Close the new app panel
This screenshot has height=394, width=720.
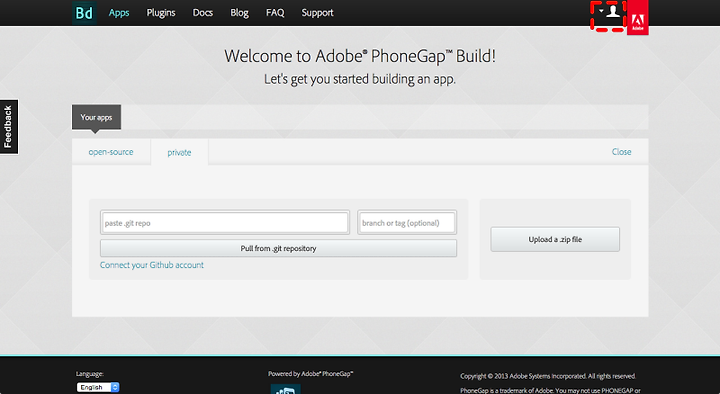click(x=621, y=152)
